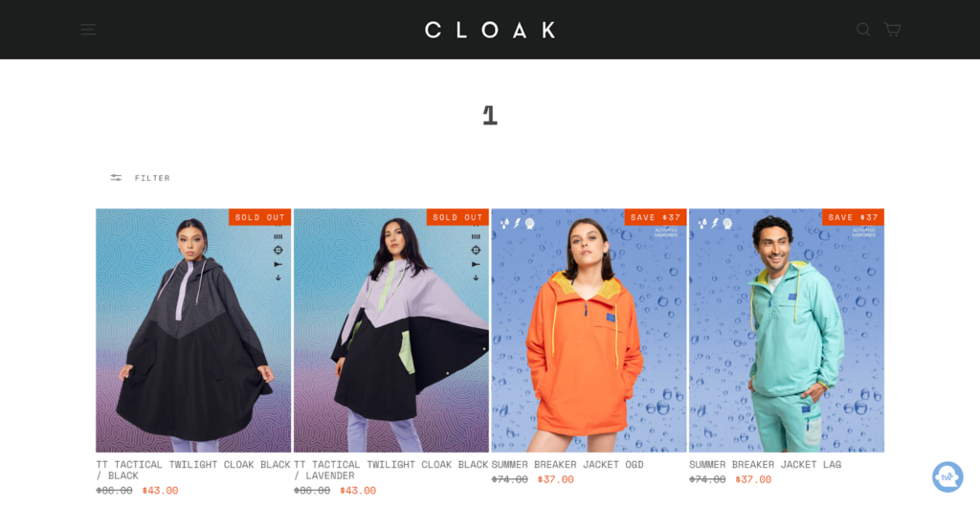Open Summer Breaker Jacket LAG link

click(765, 465)
